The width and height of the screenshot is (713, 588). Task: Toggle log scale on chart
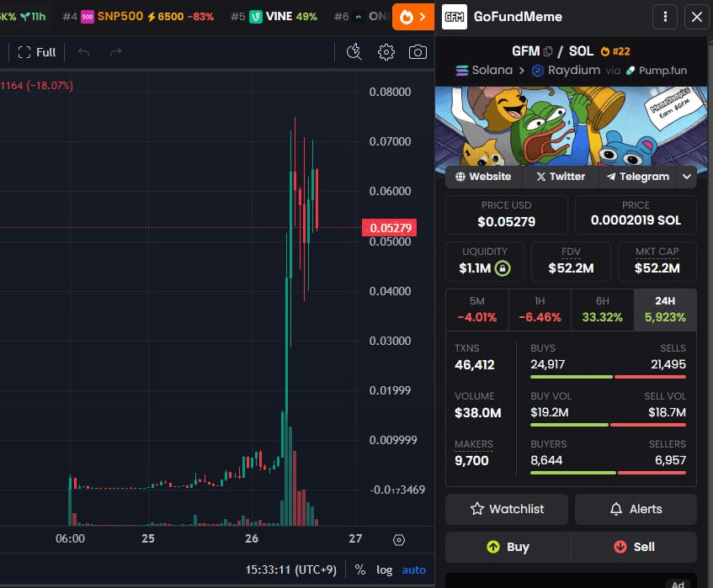(384, 569)
